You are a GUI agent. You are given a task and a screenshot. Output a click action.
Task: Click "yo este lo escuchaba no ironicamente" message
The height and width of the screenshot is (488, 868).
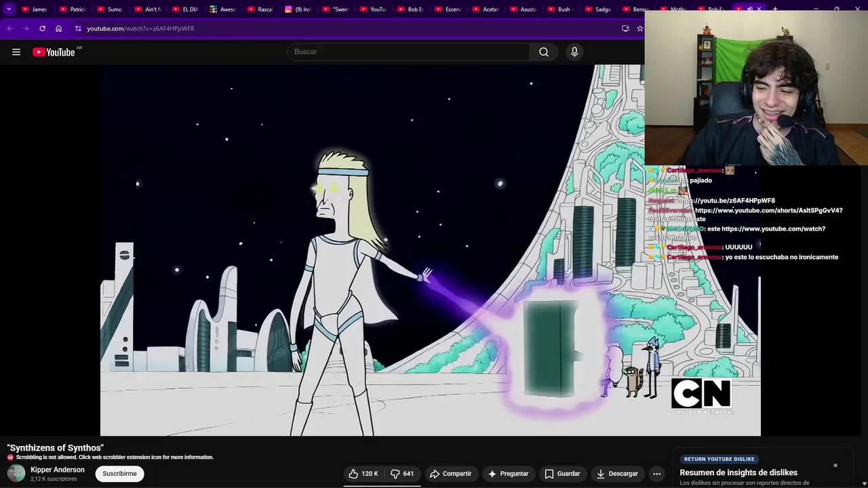tap(782, 257)
